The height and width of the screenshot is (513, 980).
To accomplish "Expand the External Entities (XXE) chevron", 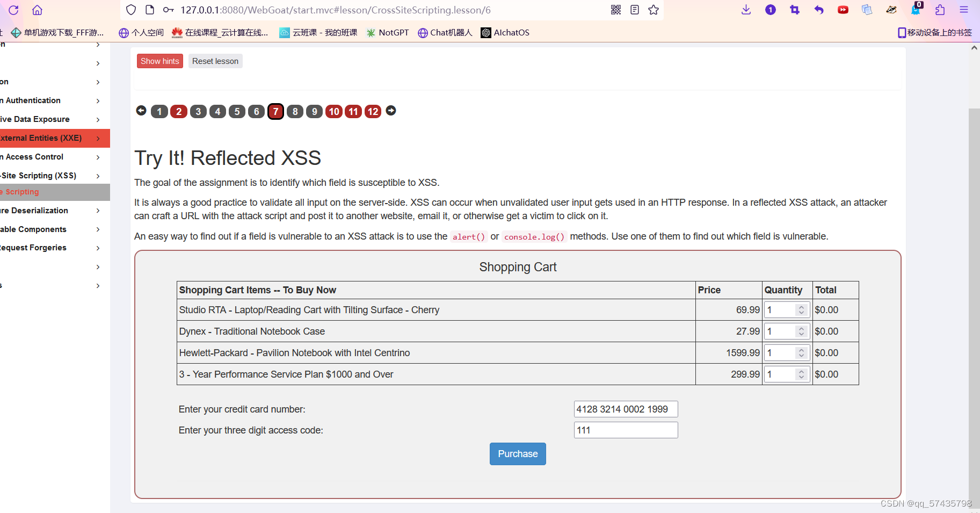I will (x=98, y=138).
